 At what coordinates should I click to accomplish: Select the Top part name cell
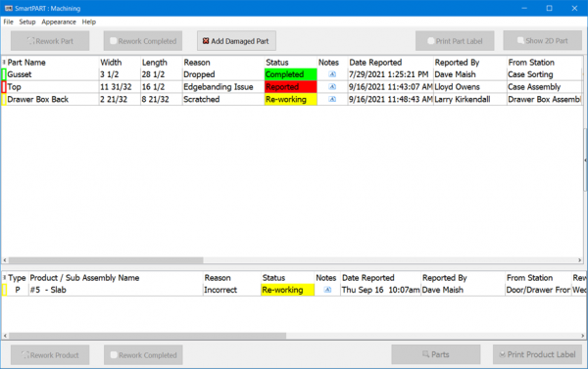[x=53, y=86]
